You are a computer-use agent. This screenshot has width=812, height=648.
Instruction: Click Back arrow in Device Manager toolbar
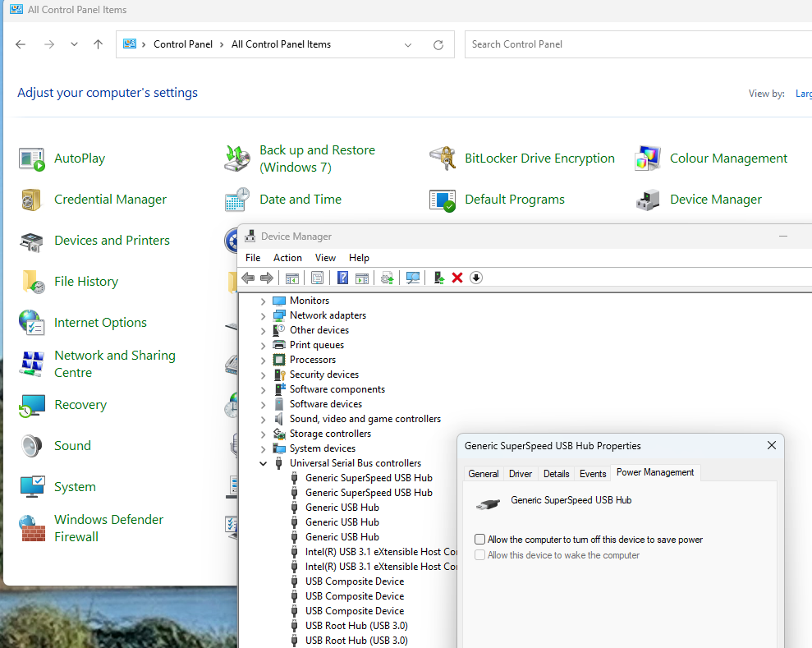click(248, 278)
